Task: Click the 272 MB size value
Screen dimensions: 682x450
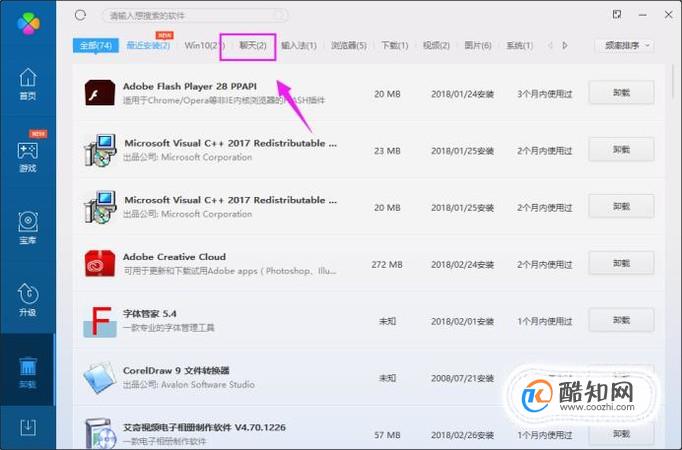Action: click(x=387, y=264)
